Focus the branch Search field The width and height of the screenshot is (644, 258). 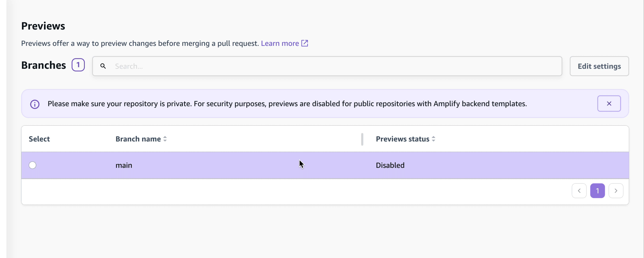335,66
